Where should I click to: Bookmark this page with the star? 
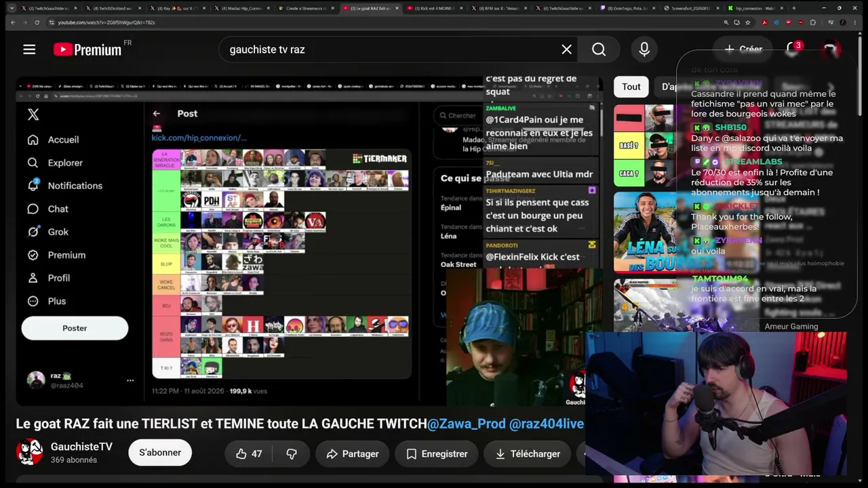coord(748,22)
